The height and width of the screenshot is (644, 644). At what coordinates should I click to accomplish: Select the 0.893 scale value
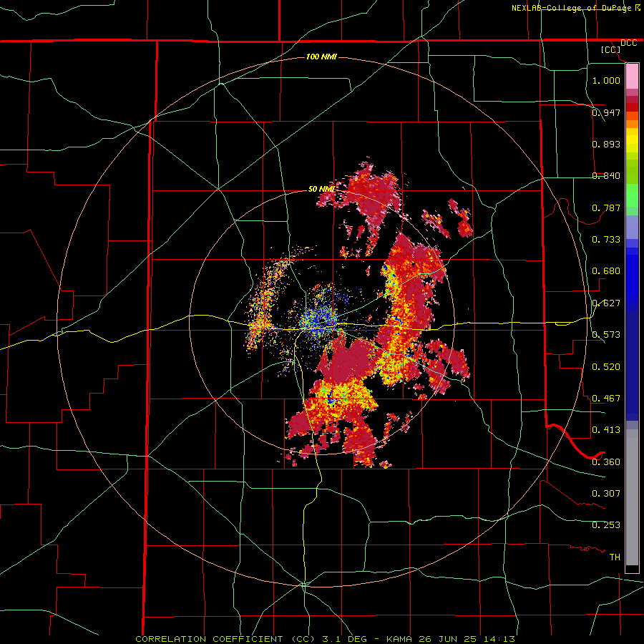pyautogui.click(x=606, y=144)
